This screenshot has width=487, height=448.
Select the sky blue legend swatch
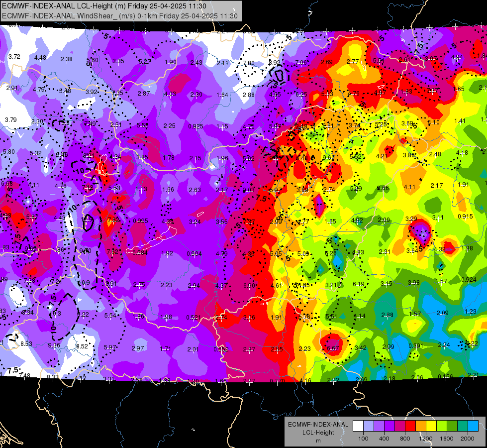pos(473,426)
